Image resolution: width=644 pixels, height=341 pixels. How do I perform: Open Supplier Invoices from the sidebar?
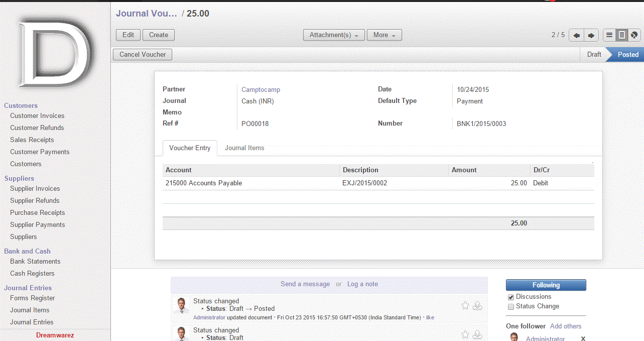click(x=35, y=188)
